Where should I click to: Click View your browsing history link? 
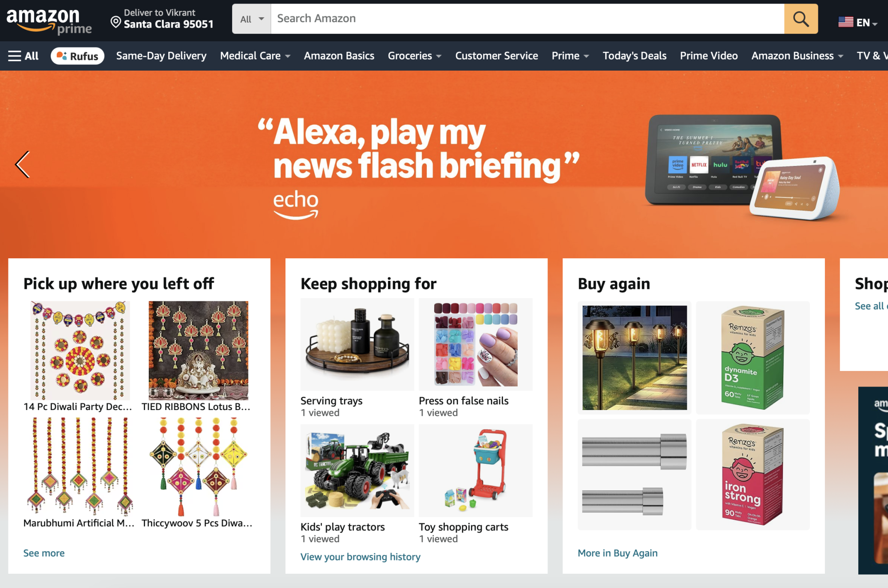(360, 556)
